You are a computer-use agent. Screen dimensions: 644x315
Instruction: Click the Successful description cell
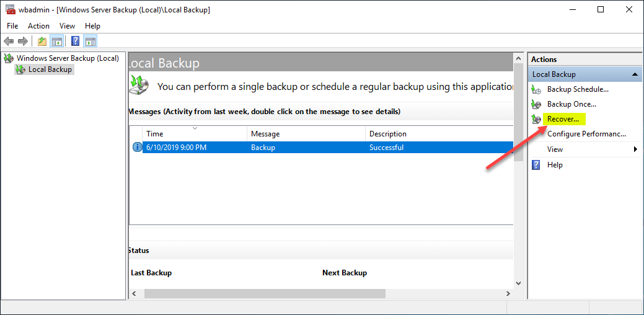click(x=387, y=148)
